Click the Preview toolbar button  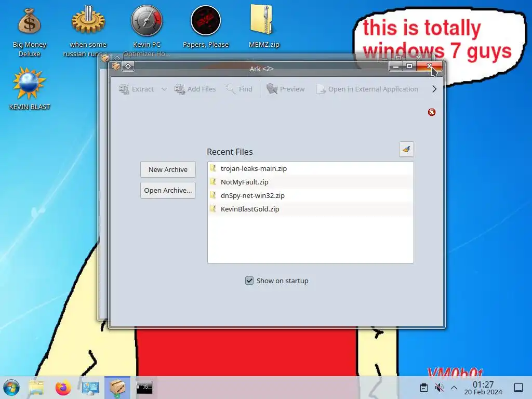285,89
